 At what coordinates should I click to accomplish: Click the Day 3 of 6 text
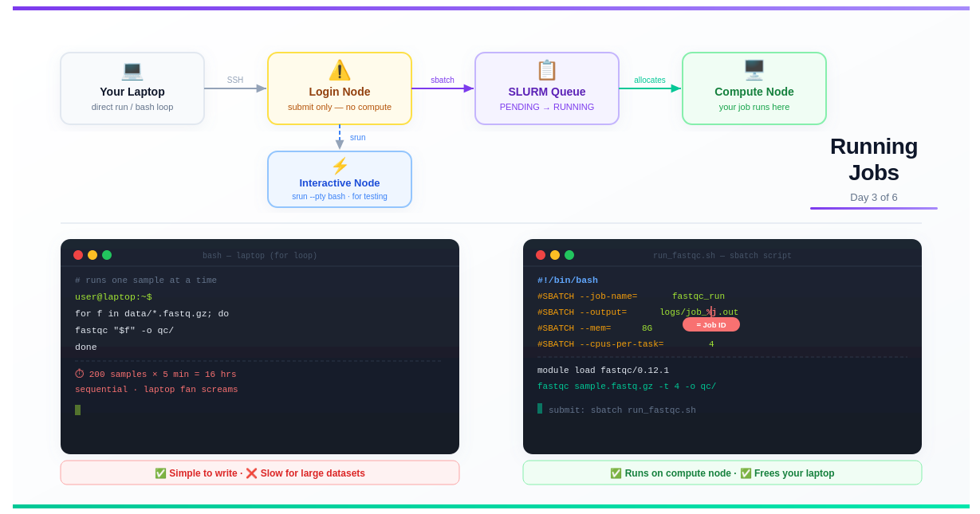tap(874, 197)
